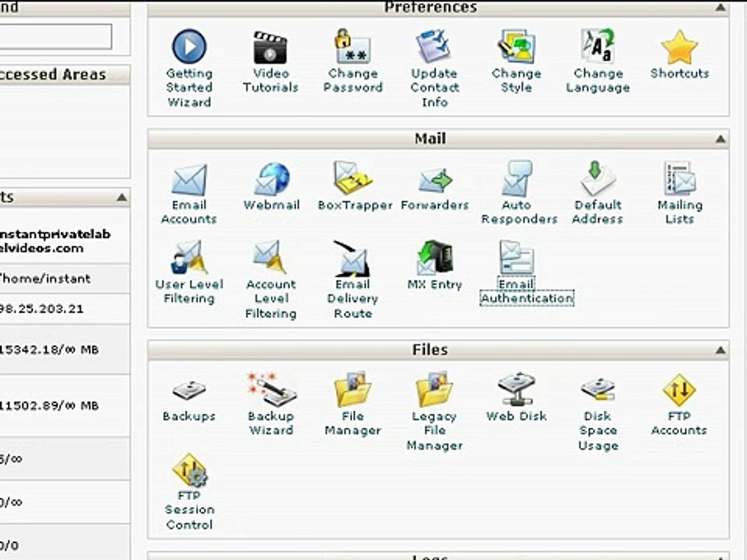
Task: Click the Change Password icon
Action: [352, 47]
